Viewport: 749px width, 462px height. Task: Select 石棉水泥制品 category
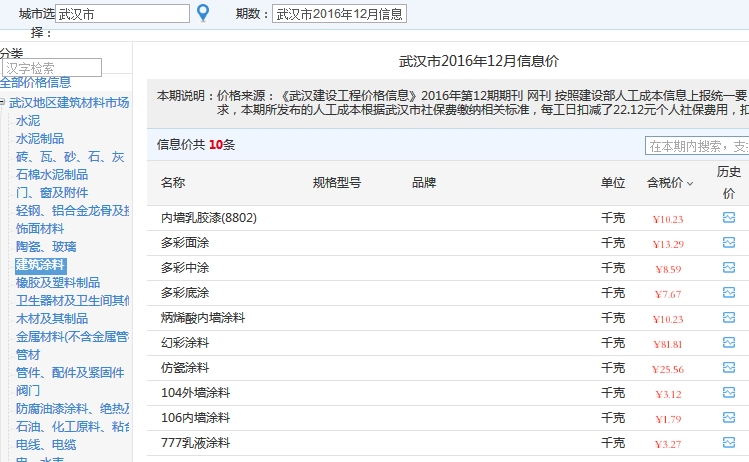click(52, 175)
